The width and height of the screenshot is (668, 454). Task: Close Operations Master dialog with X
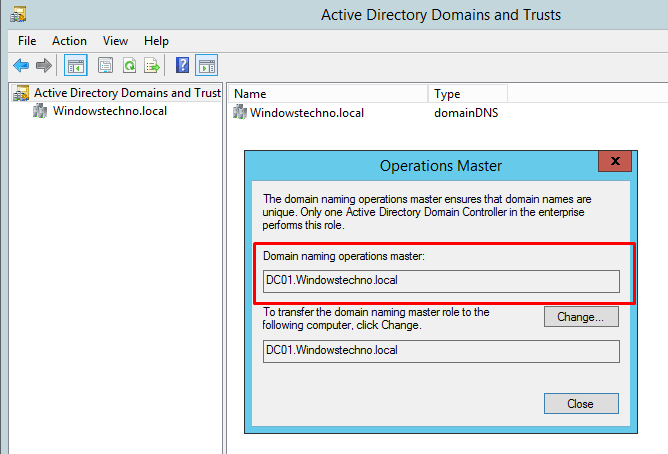pyautogui.click(x=615, y=161)
